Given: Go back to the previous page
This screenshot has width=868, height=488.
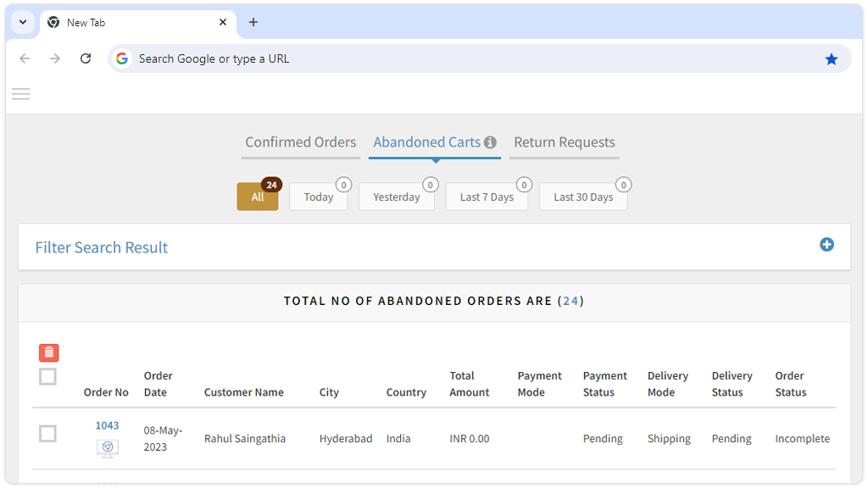Looking at the screenshot, I should [x=25, y=58].
